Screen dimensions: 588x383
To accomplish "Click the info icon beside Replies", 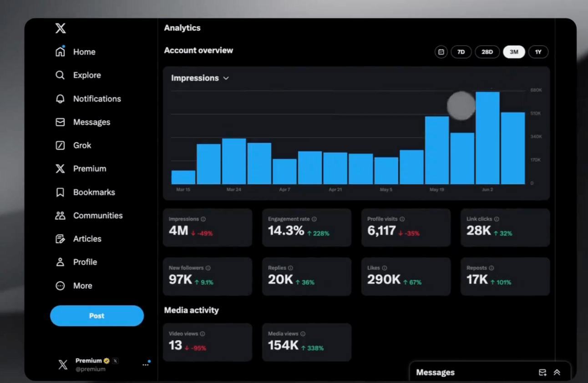I will point(290,268).
